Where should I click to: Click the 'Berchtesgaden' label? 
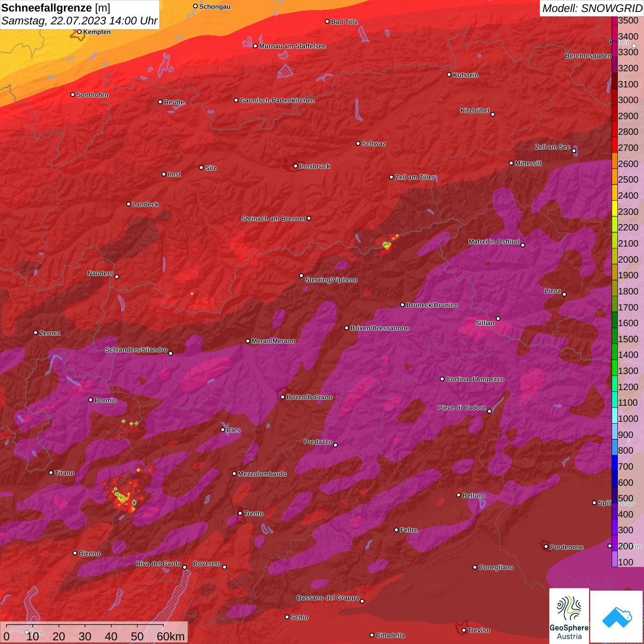(588, 56)
